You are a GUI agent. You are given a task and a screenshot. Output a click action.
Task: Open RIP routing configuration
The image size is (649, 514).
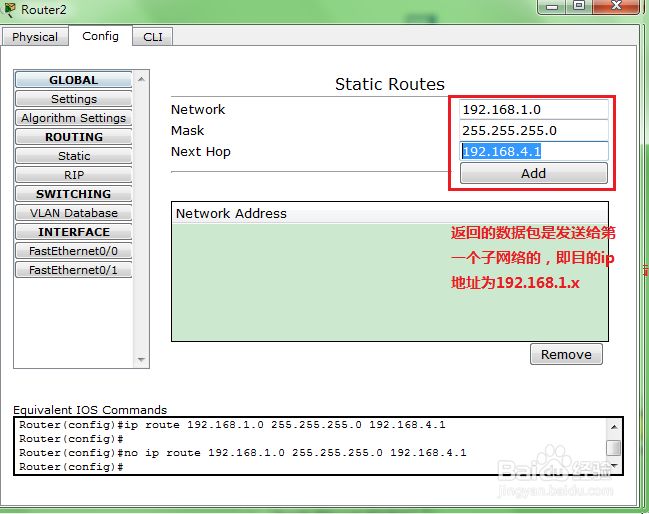click(x=74, y=175)
